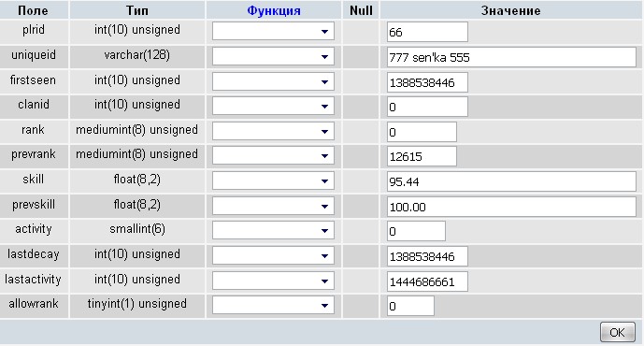644x346 pixels.
Task: Select the lastdecay field name
Action: tap(34, 254)
